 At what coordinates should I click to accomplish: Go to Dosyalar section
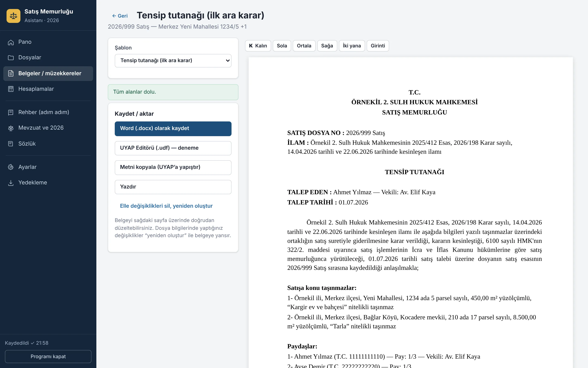pyautogui.click(x=48, y=58)
